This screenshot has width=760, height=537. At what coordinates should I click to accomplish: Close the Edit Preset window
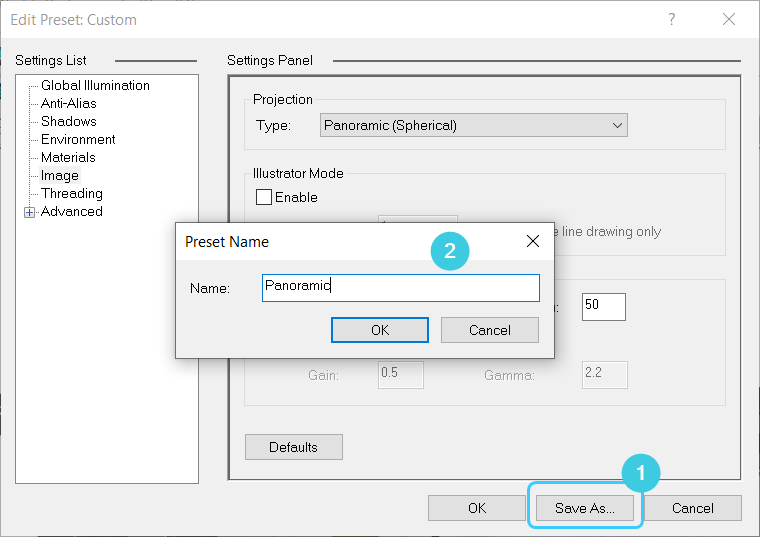click(x=728, y=19)
